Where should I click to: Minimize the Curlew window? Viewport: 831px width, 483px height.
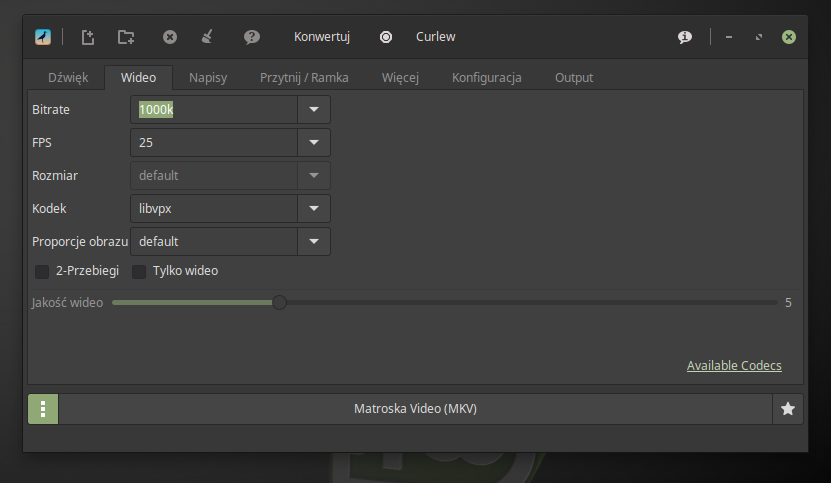click(x=729, y=37)
